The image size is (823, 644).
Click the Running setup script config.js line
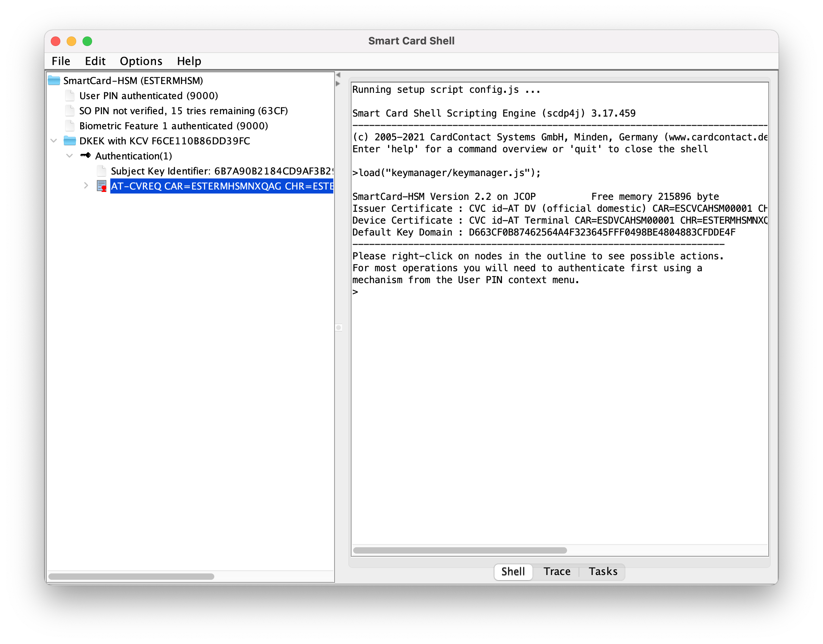pyautogui.click(x=446, y=90)
